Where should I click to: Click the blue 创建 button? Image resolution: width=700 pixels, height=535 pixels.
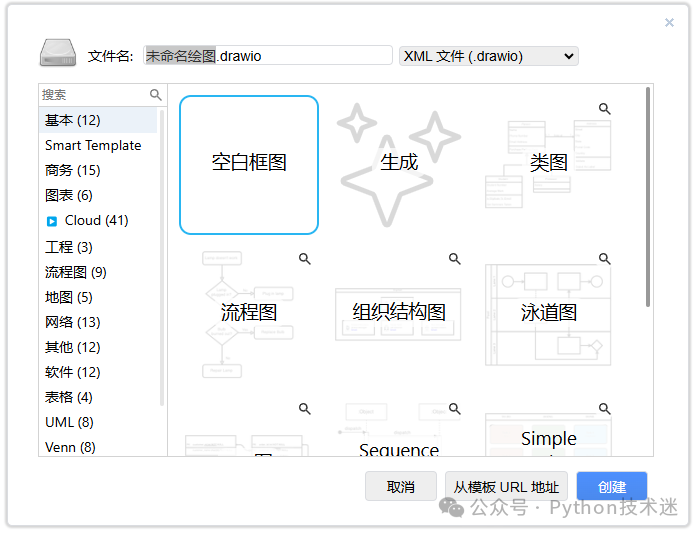click(x=612, y=486)
